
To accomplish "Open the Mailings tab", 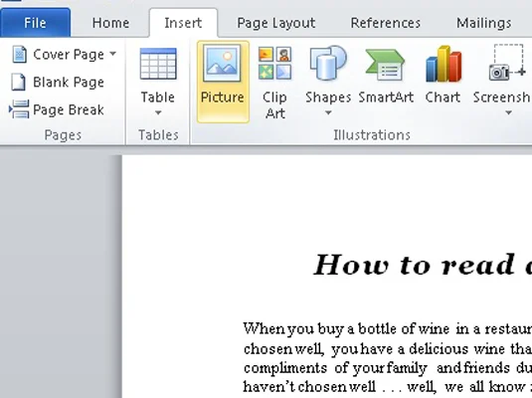I will (x=484, y=23).
